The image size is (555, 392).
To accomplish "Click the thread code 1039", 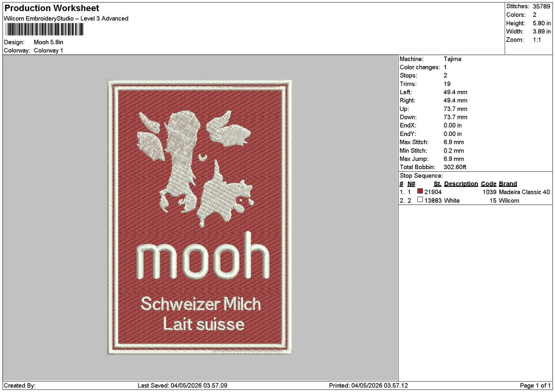I will pos(489,192).
